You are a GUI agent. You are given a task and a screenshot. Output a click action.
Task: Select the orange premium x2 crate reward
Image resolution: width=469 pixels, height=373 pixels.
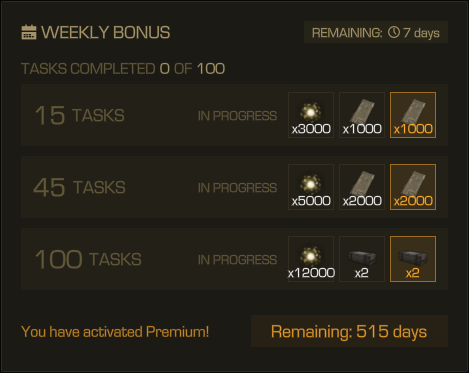[413, 259]
